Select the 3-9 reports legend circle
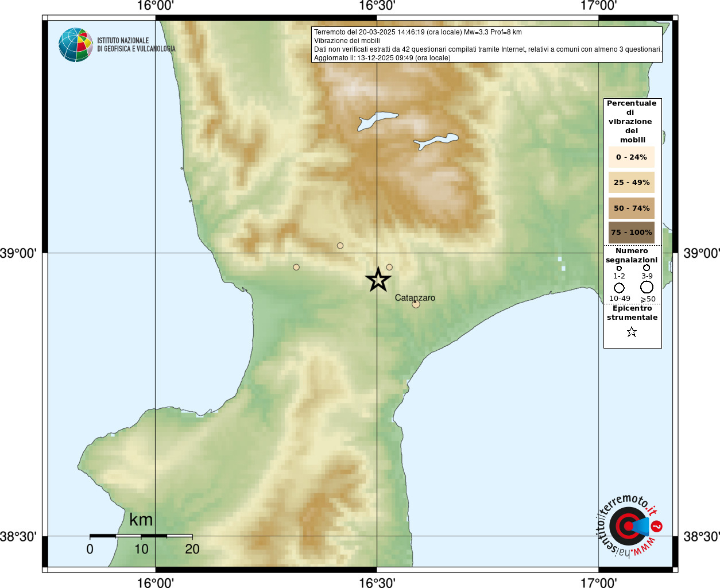720x588 pixels. pyautogui.click(x=647, y=268)
